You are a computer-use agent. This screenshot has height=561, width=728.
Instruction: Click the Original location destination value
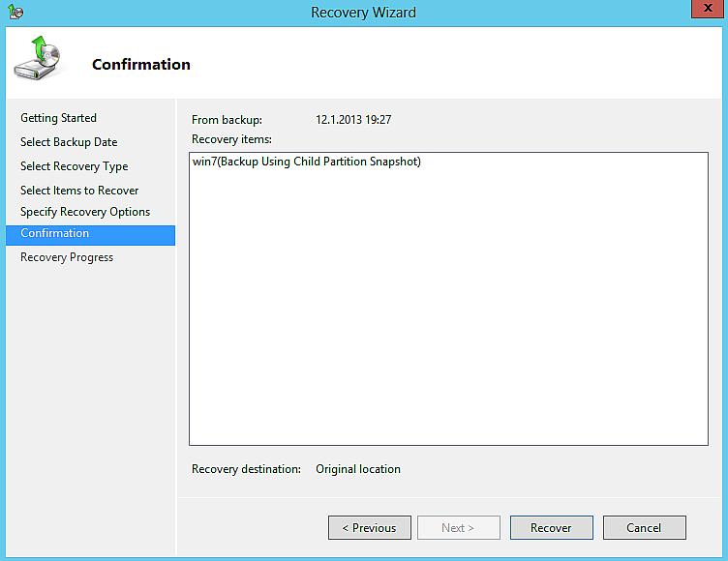(358, 469)
